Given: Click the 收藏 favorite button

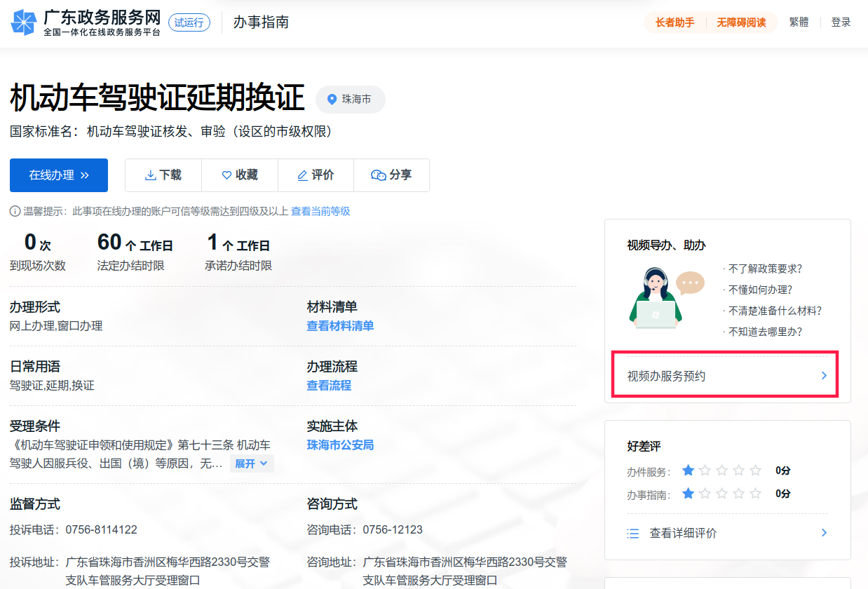Looking at the screenshot, I should tap(240, 175).
